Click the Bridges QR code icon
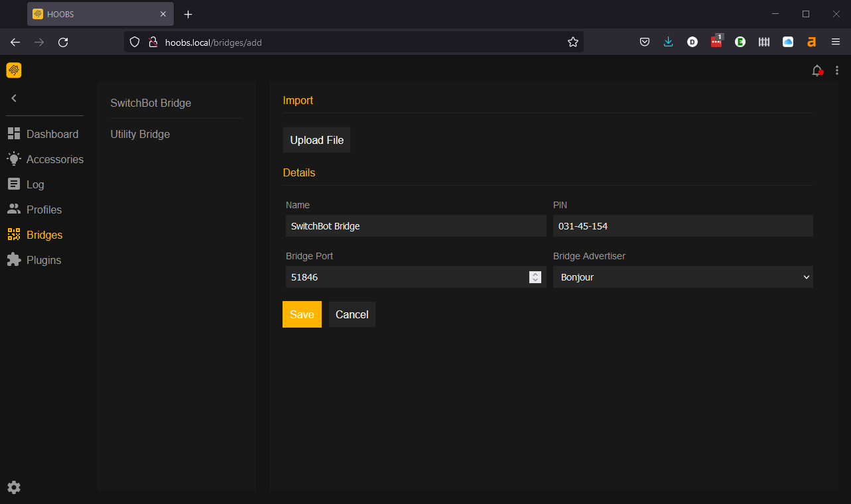The height and width of the screenshot is (504, 851). (14, 235)
